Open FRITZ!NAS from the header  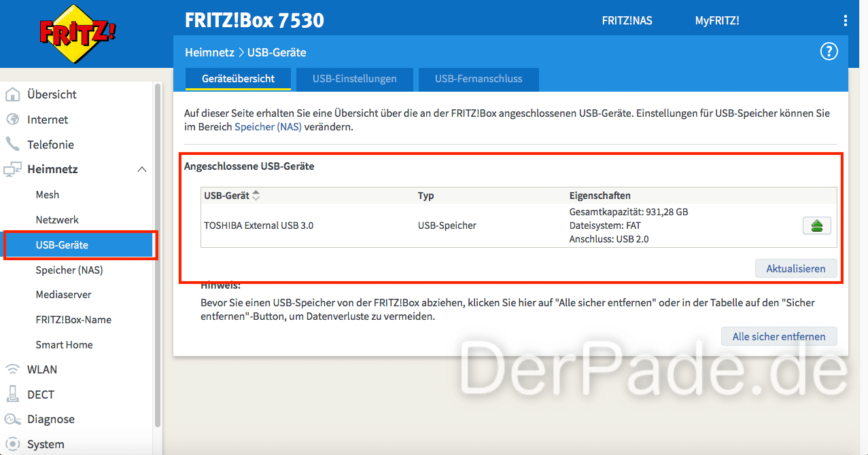[627, 20]
